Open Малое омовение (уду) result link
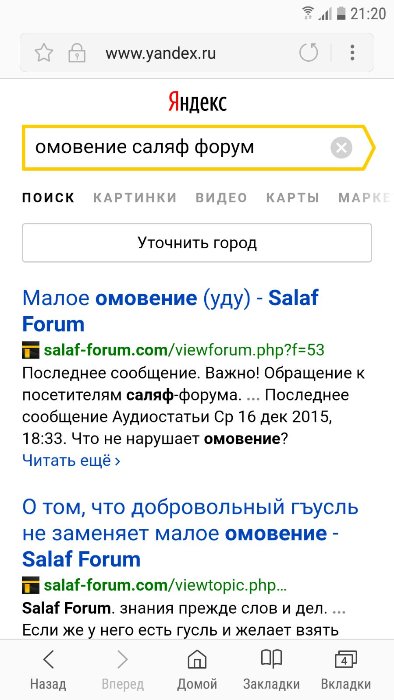 (170, 311)
